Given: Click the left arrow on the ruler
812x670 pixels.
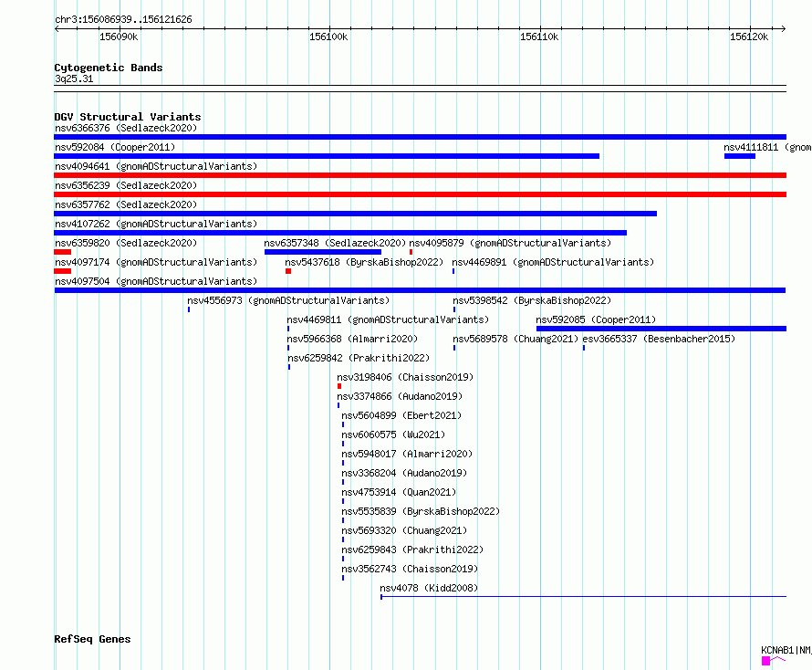Looking at the screenshot, I should [x=57, y=29].
